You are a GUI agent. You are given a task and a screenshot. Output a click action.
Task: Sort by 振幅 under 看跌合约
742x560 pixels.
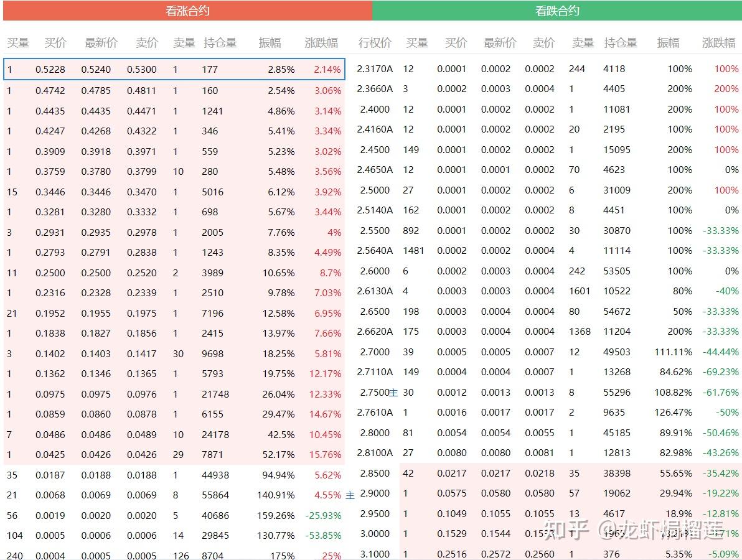668,43
